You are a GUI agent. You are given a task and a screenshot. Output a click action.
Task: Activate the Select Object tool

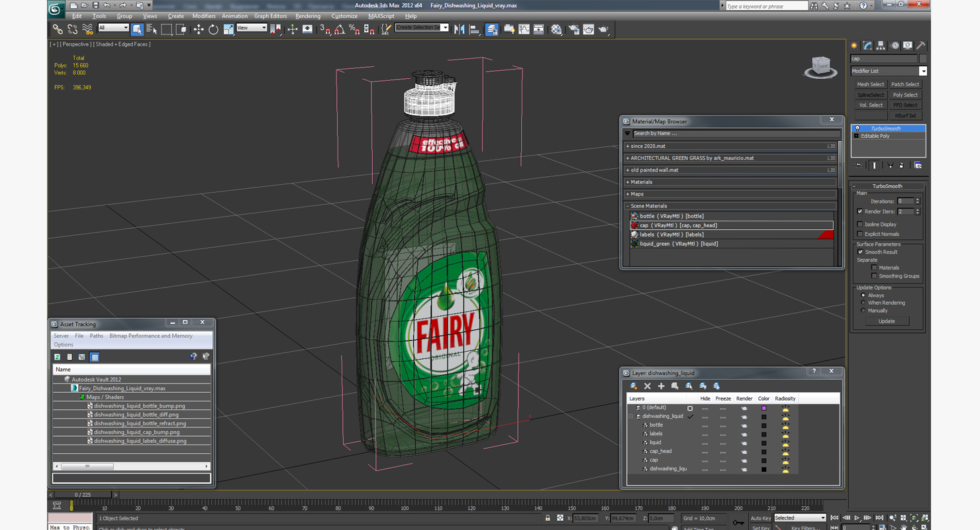(137, 29)
